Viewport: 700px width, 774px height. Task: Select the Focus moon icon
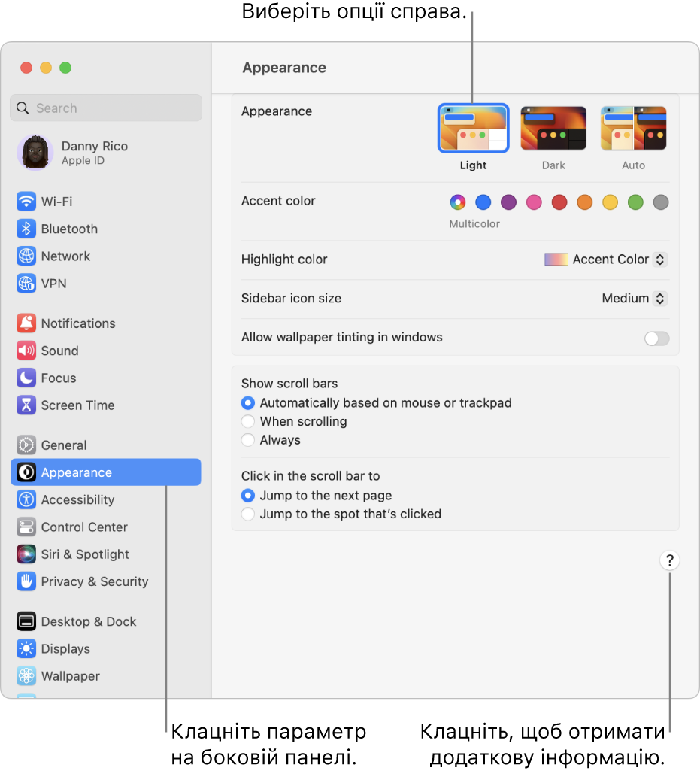26,378
